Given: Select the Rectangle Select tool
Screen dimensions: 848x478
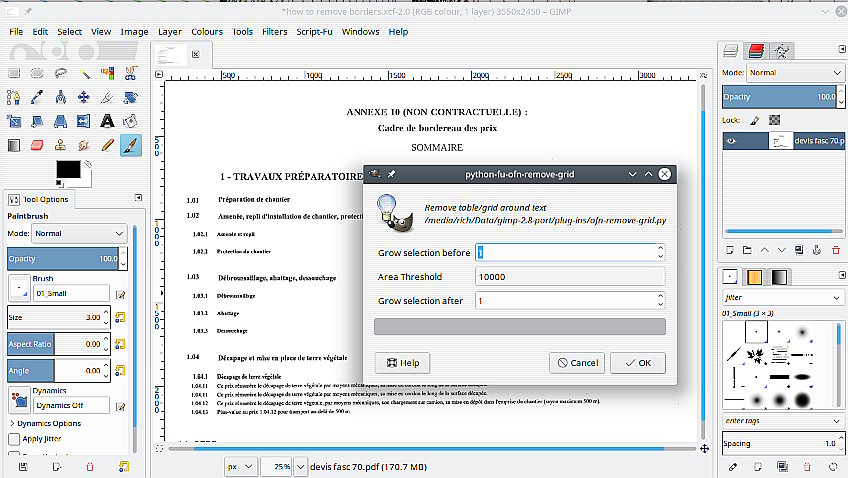Looking at the screenshot, I should coord(14,73).
